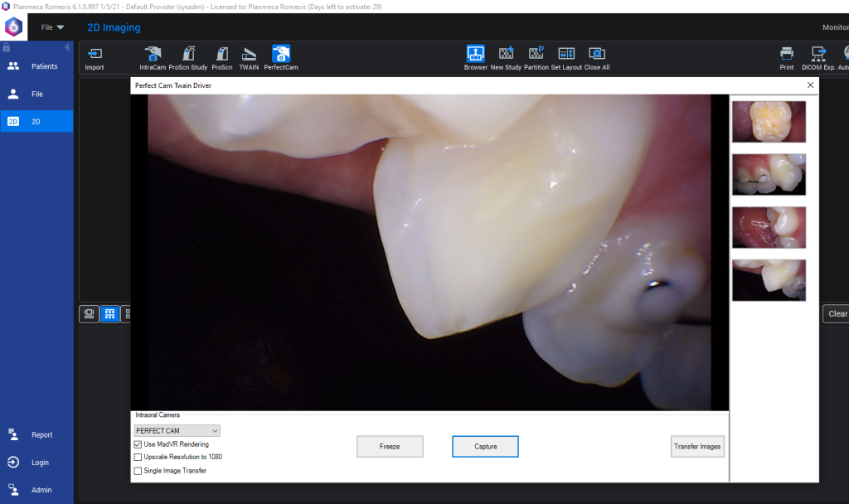
Task: Click the Close All icon
Action: point(596,55)
